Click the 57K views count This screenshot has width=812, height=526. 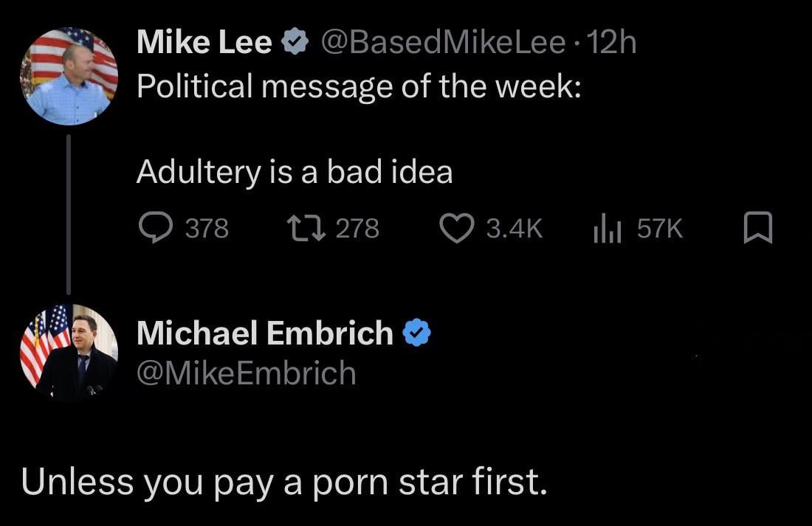click(660, 229)
